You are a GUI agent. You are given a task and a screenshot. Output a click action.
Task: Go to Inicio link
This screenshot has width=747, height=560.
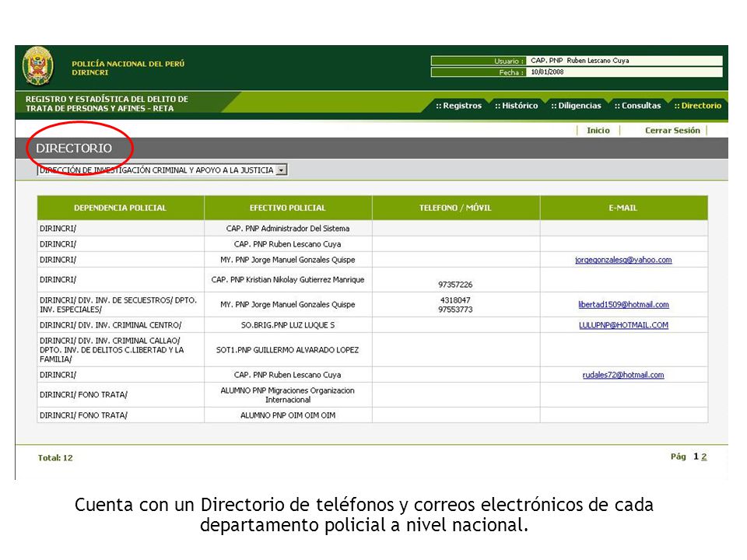pos(598,131)
